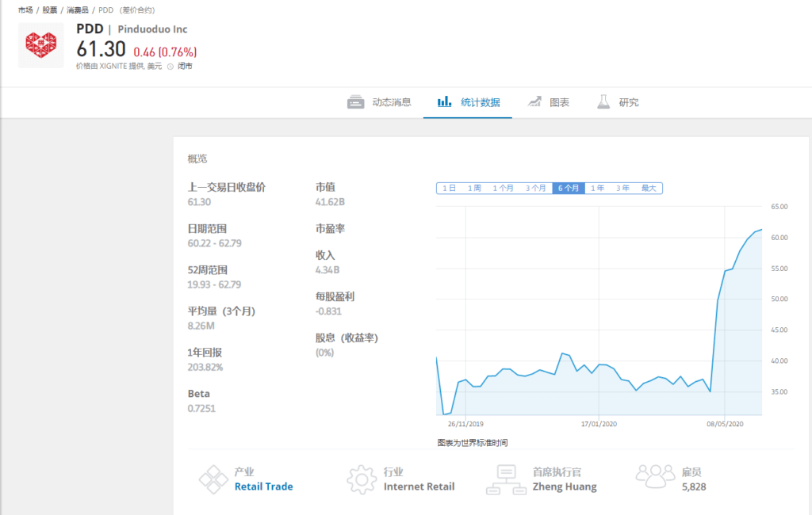Click the diamond-shaped 产业 icon
812x515 pixels.
coord(213,479)
